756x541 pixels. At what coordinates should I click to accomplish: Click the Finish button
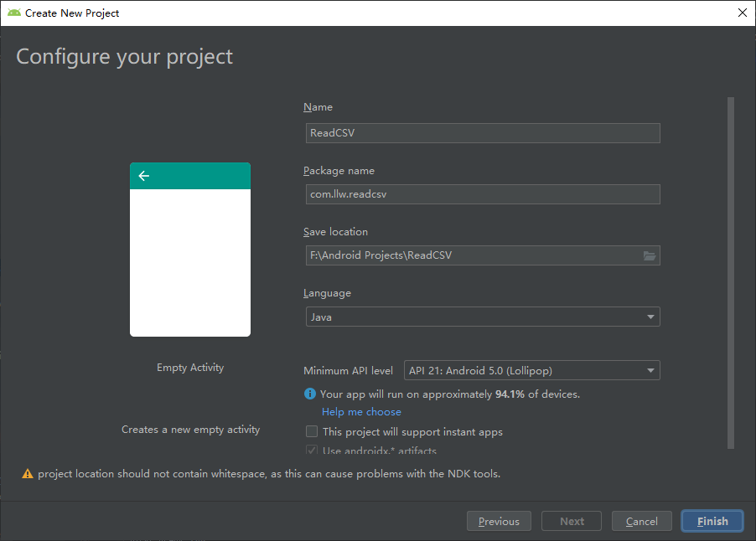click(712, 521)
